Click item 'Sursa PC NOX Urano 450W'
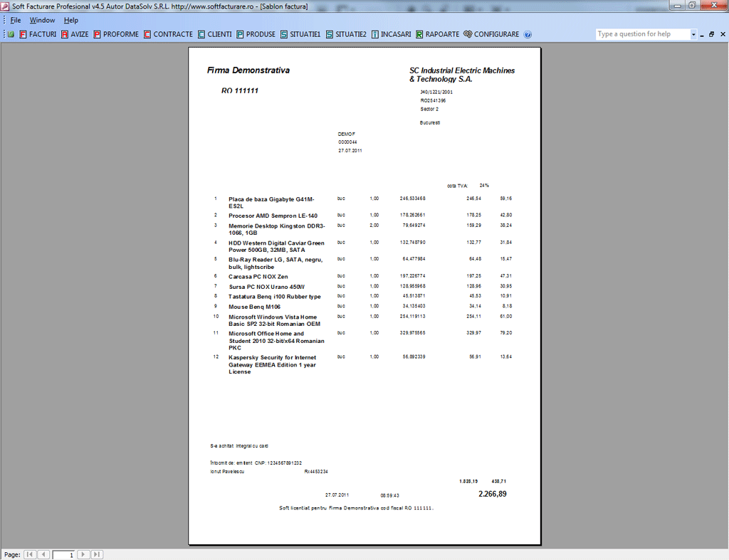The height and width of the screenshot is (560, 729). 267,287
